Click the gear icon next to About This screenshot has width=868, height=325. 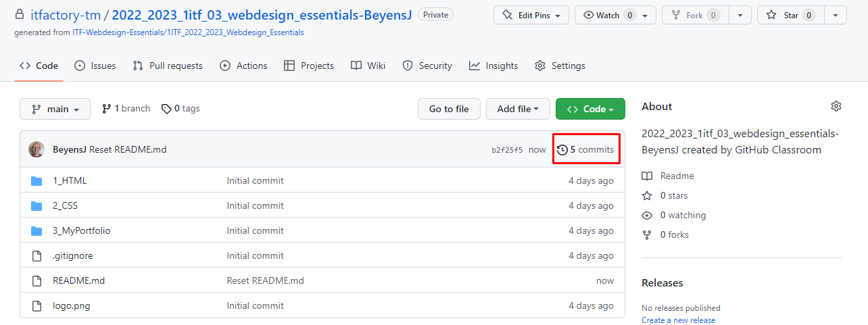836,106
